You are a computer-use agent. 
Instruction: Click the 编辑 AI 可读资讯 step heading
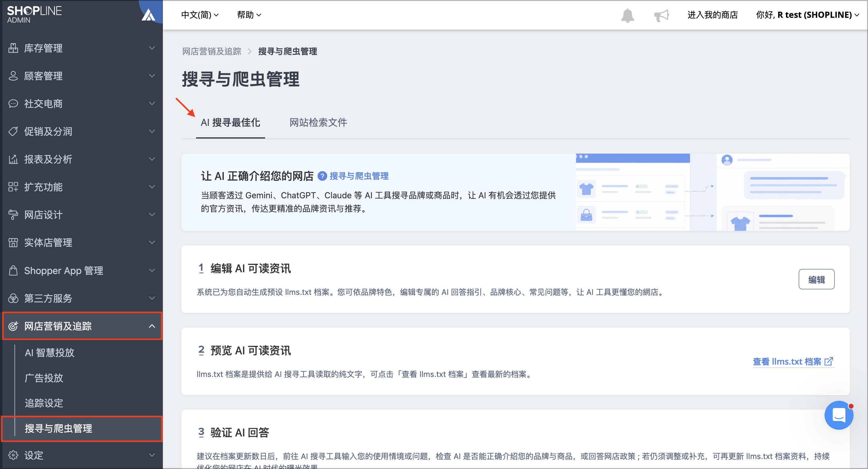251,268
